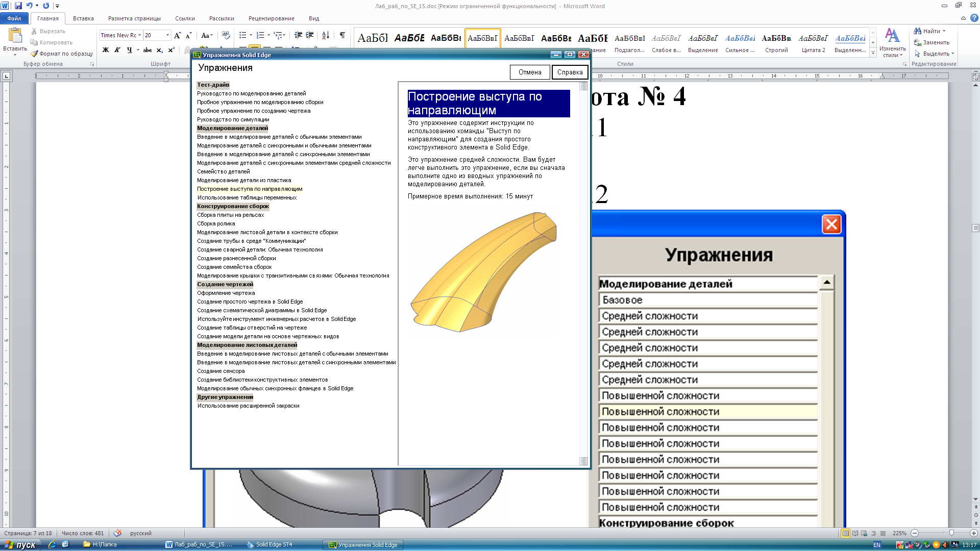Image resolution: width=980 pixels, height=551 pixels.
Task: Sort text with the A-Z sort icon
Action: [x=326, y=35]
